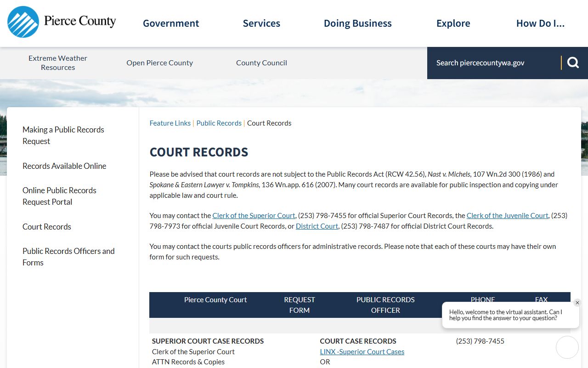This screenshot has height=368, width=588.
Task: Focus the Search piercecountywa.gov field
Action: 494,63
